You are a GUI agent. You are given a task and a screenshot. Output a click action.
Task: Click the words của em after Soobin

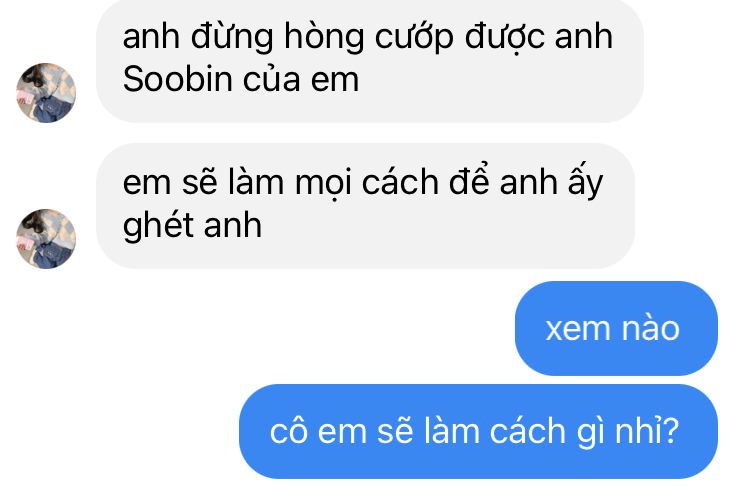(x=301, y=79)
